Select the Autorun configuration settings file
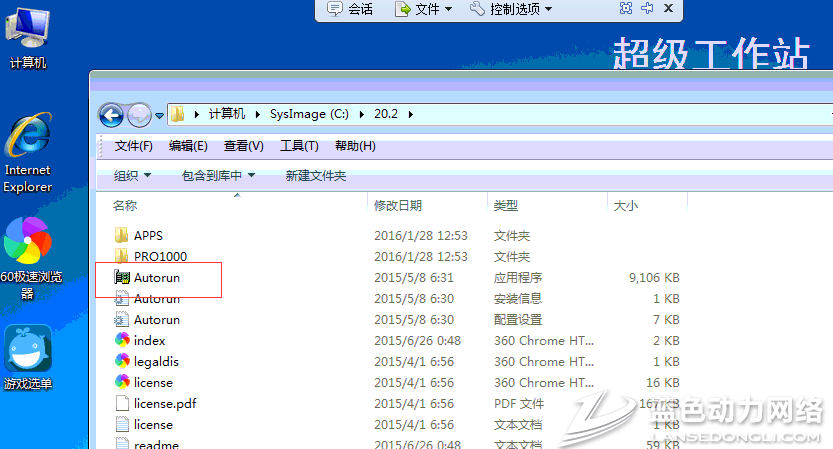 coord(156,320)
